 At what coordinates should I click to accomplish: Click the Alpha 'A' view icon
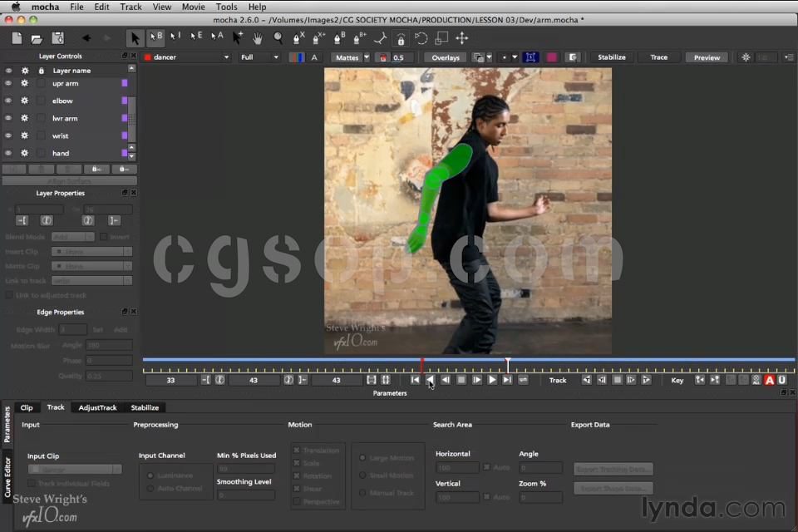(314, 57)
